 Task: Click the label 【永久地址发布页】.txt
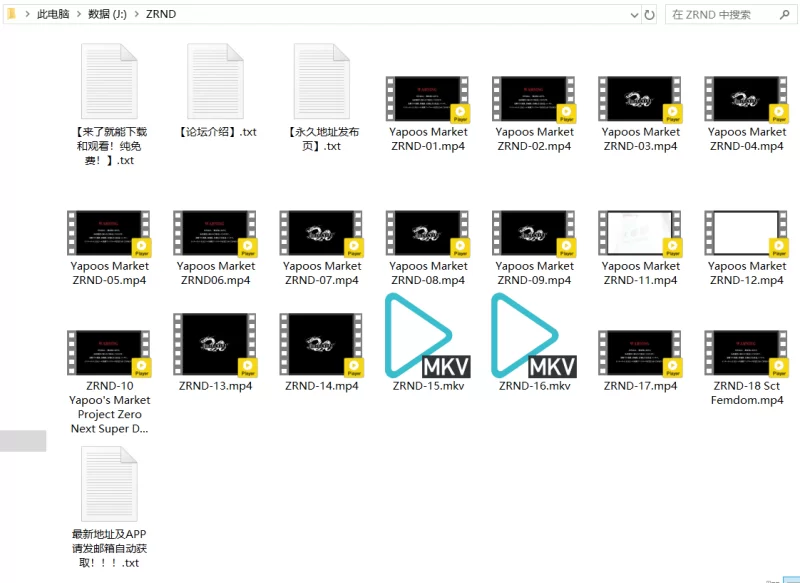pos(321,139)
